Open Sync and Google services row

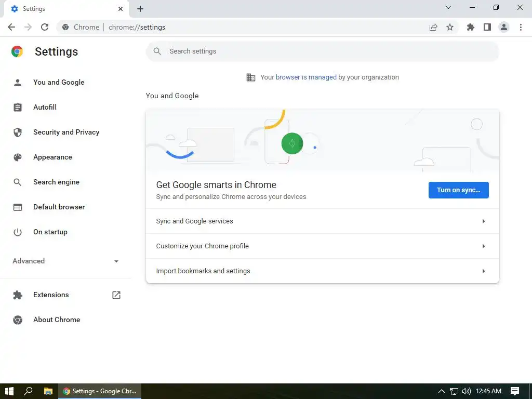[x=322, y=221]
